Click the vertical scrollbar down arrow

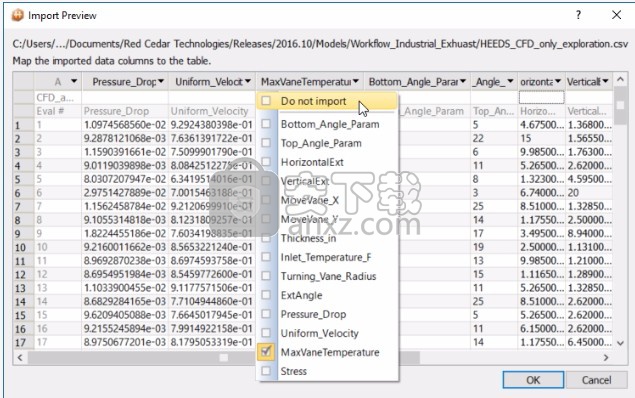click(620, 343)
